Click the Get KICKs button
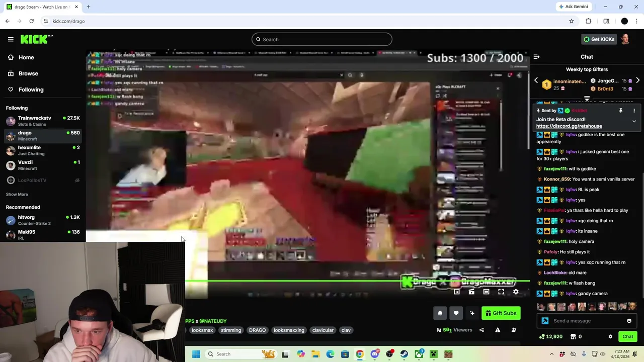Screen dimensions: 644x362 (599, 39)
